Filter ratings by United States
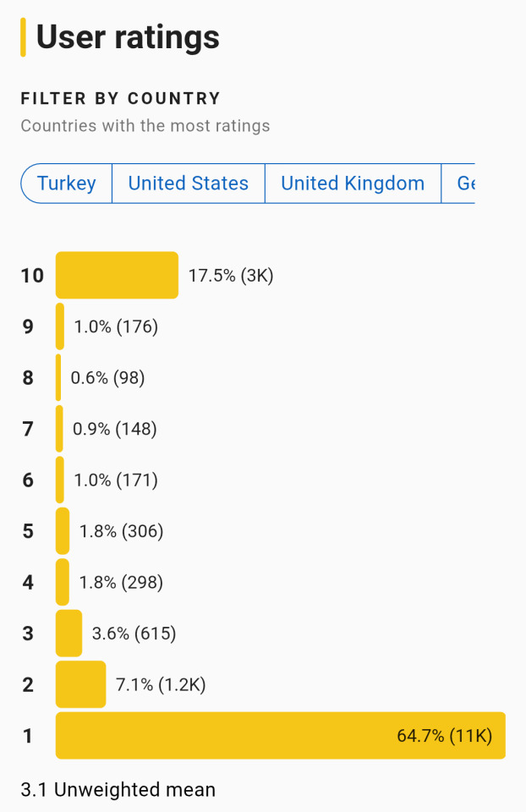526x812 pixels. point(189,184)
